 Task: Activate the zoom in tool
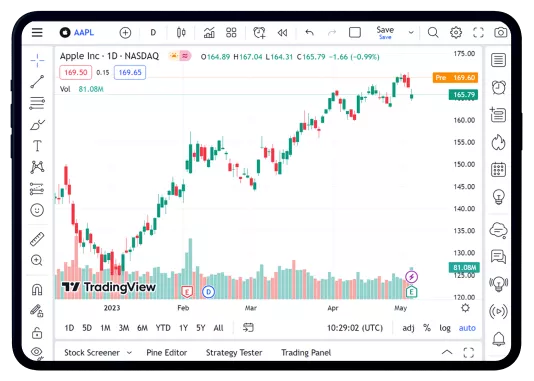(36, 260)
